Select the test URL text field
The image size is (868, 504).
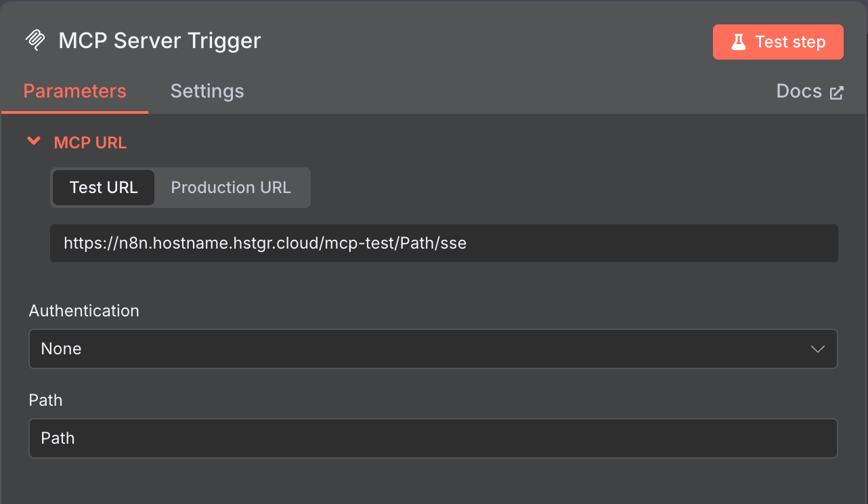point(443,243)
